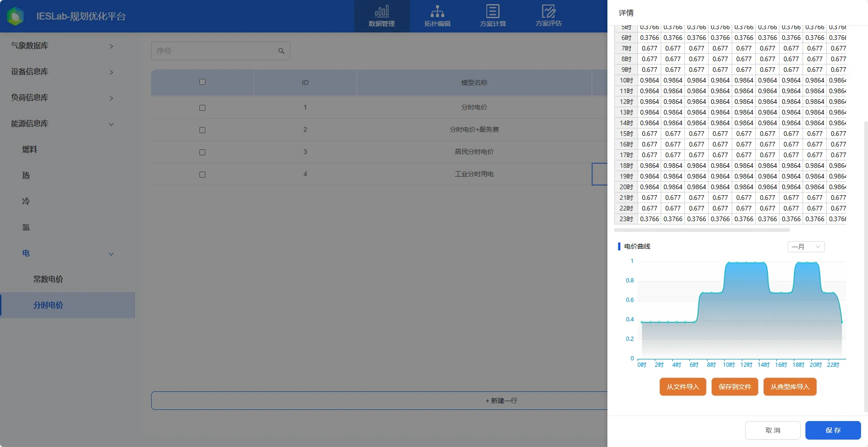This screenshot has height=447, width=868.
Task: Open the 方案计算 document icon
Action: 493,11
